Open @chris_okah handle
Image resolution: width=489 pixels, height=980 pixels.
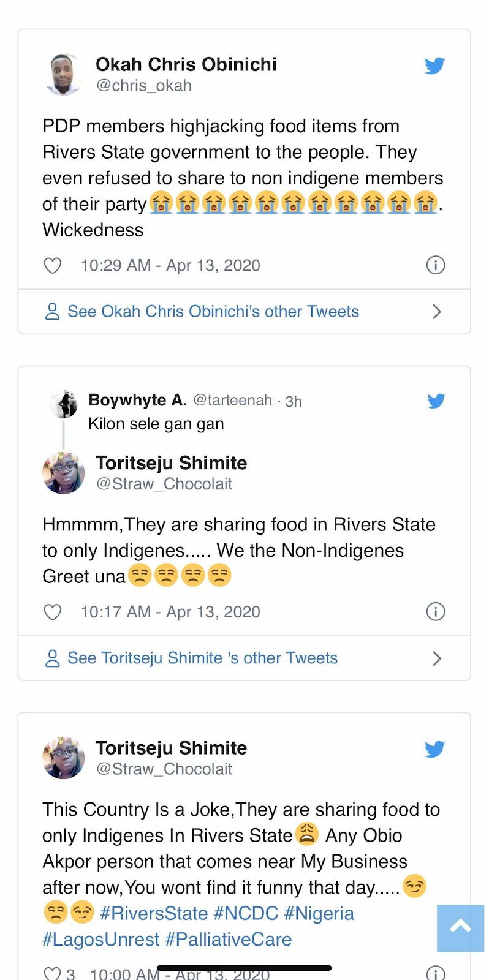coord(144,86)
